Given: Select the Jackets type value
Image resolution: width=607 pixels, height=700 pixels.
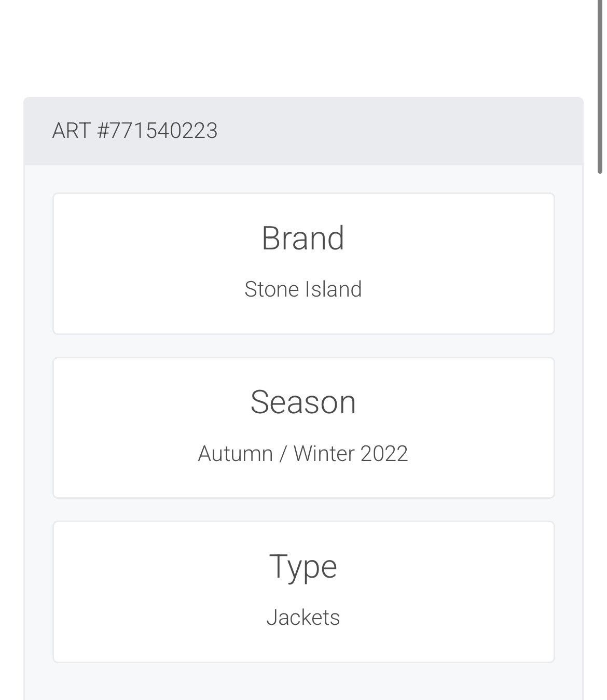Looking at the screenshot, I should pyautogui.click(x=303, y=618).
